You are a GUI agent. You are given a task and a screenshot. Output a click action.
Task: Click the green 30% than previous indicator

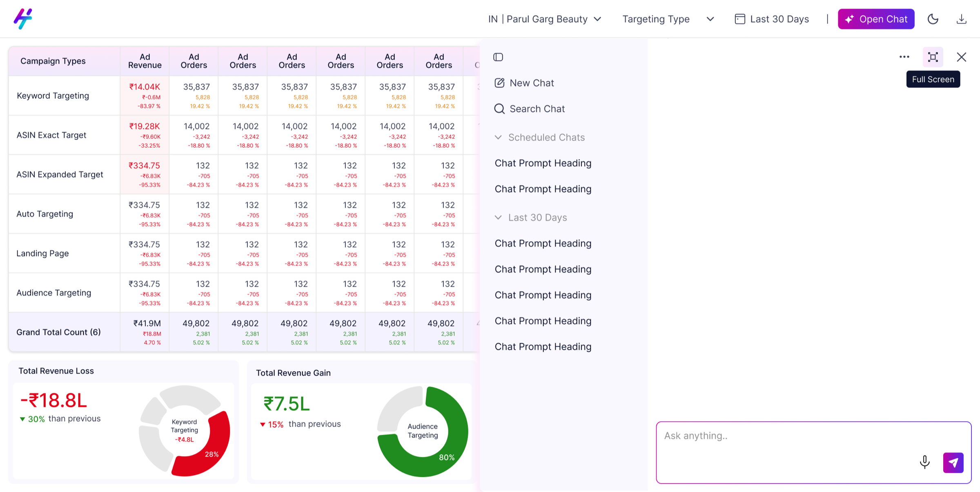(x=60, y=419)
